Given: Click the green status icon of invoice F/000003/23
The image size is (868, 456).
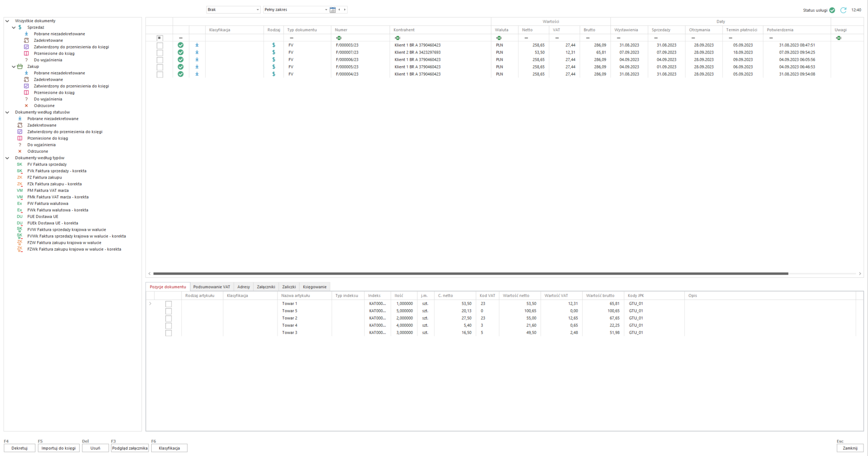Looking at the screenshot, I should click(x=181, y=45).
